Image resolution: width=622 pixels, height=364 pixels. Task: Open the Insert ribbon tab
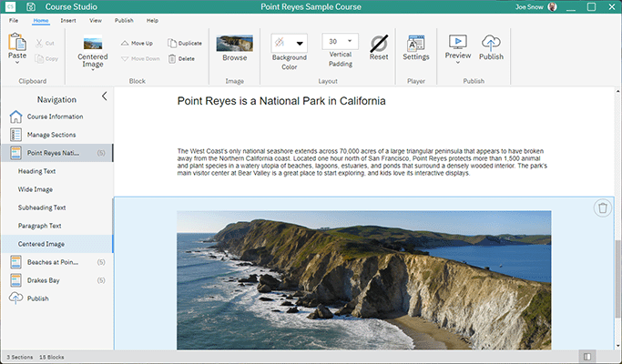pos(68,21)
